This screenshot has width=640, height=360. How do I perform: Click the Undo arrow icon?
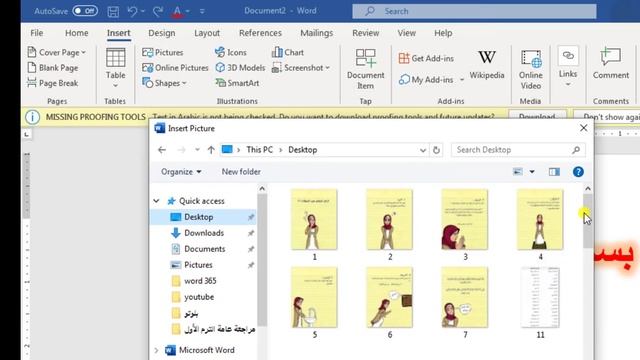pyautogui.click(x=132, y=11)
